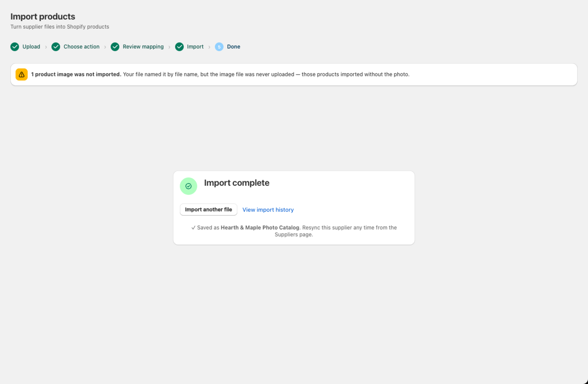Click the '1 product image was not imported.' warning text

point(76,74)
